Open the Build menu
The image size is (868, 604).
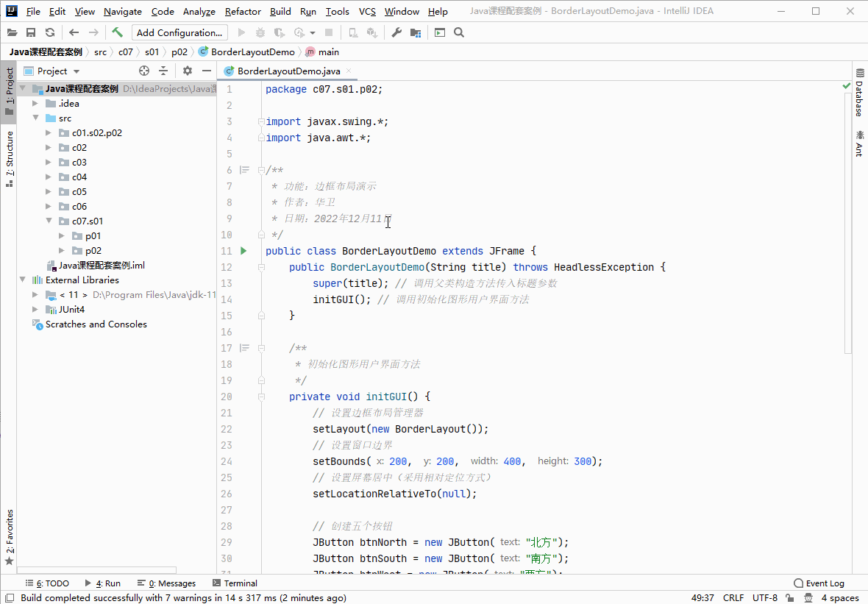(280, 11)
